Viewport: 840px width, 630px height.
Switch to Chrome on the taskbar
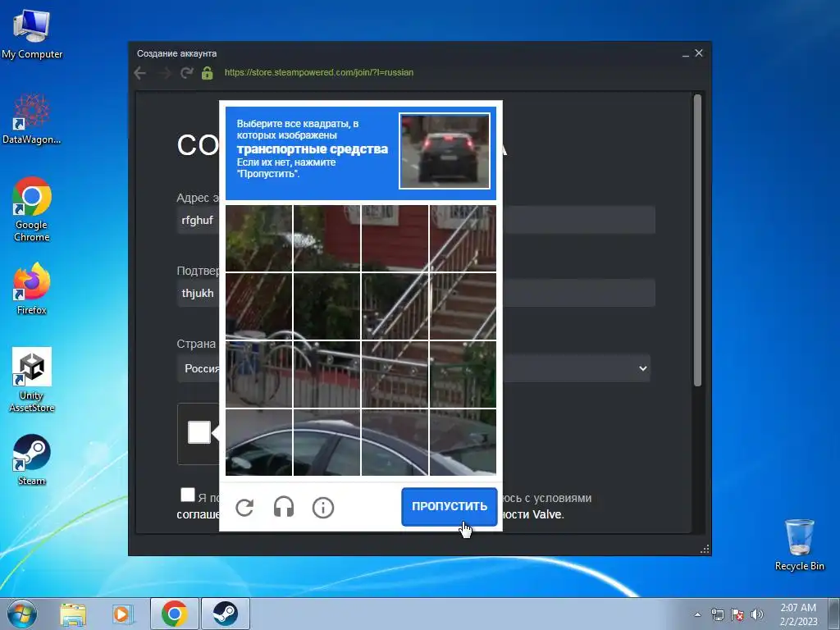click(174, 614)
